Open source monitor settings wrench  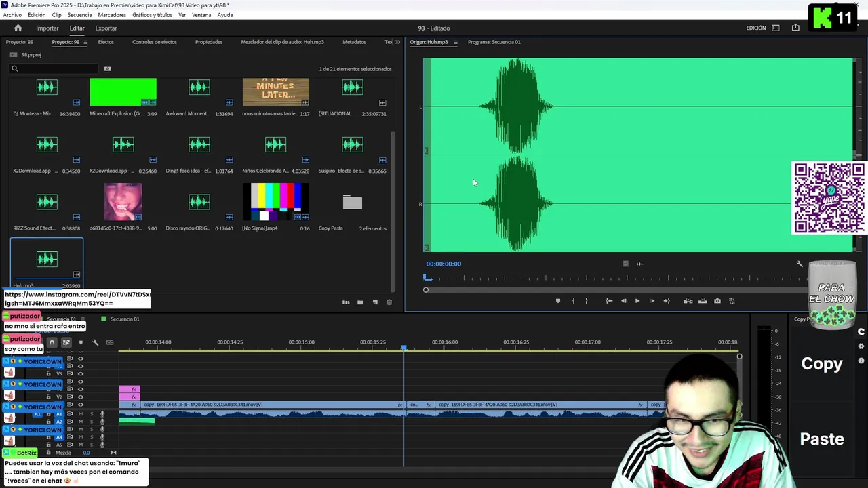point(800,264)
